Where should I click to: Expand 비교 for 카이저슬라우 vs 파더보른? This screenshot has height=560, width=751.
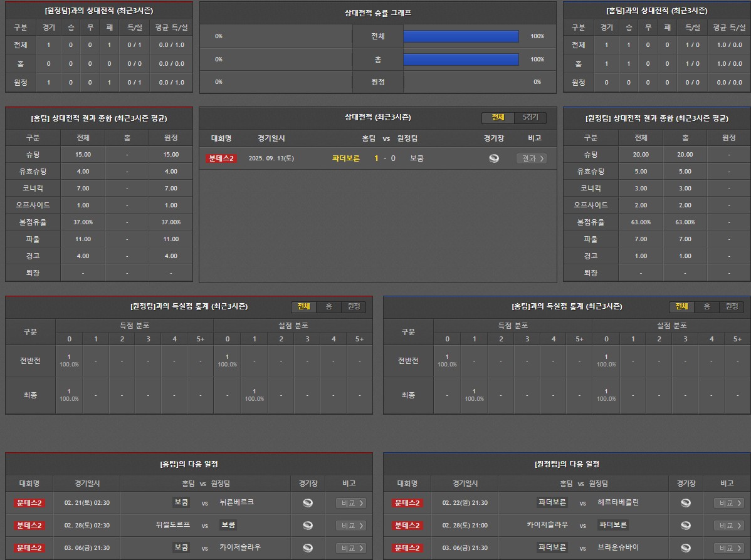(x=729, y=526)
